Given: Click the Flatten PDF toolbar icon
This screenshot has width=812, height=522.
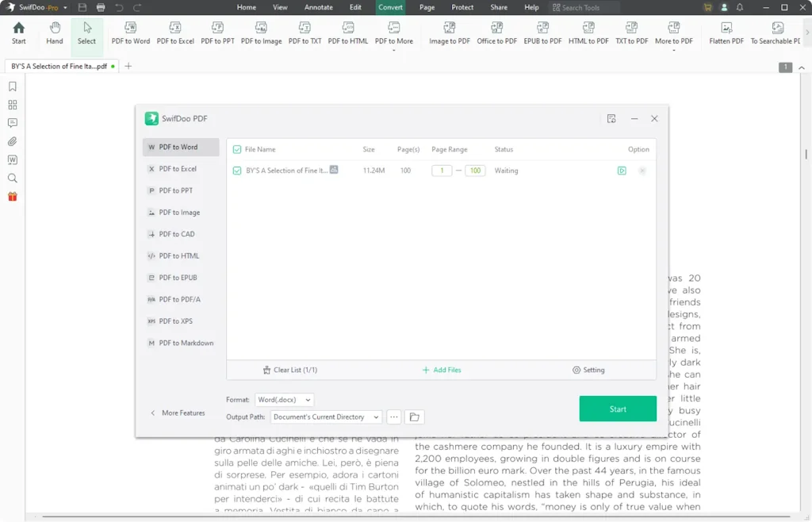Looking at the screenshot, I should click(x=724, y=33).
